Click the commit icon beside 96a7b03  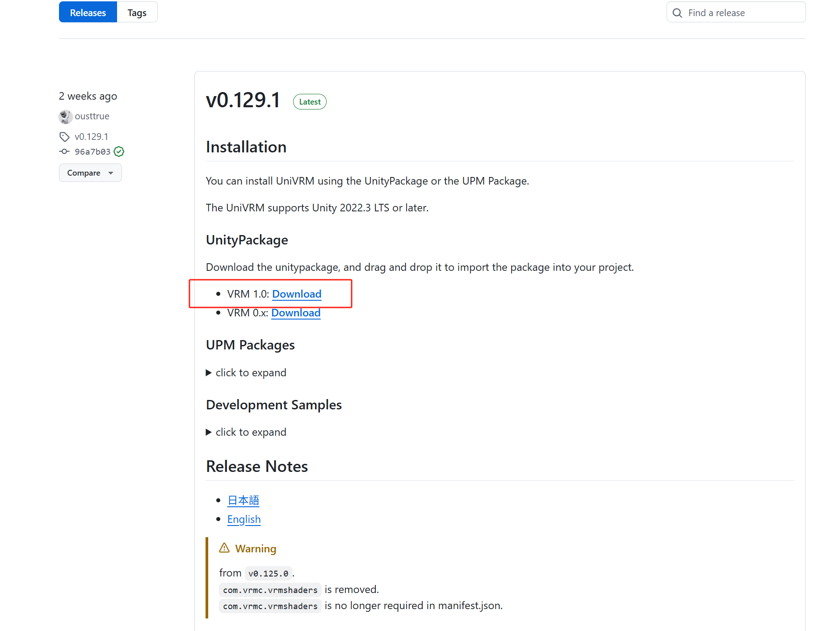pos(64,151)
